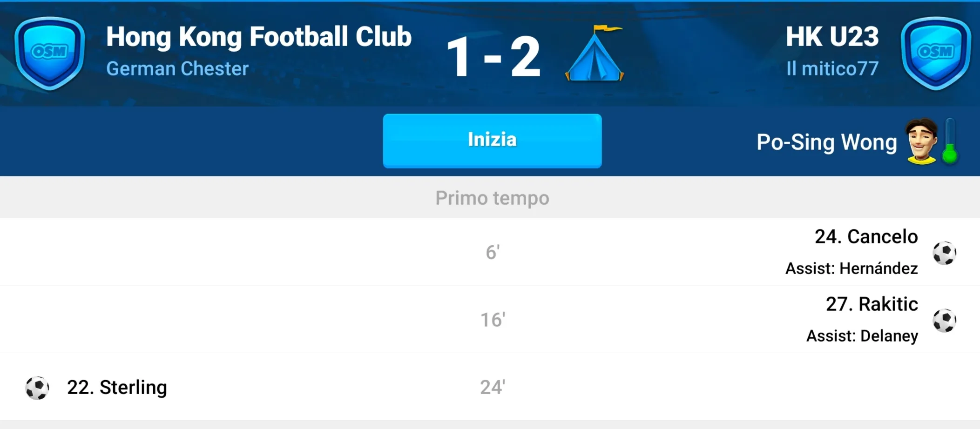Viewport: 980px width, 429px height.
Task: Select the Hong Kong Football Club team name
Action: point(259,37)
